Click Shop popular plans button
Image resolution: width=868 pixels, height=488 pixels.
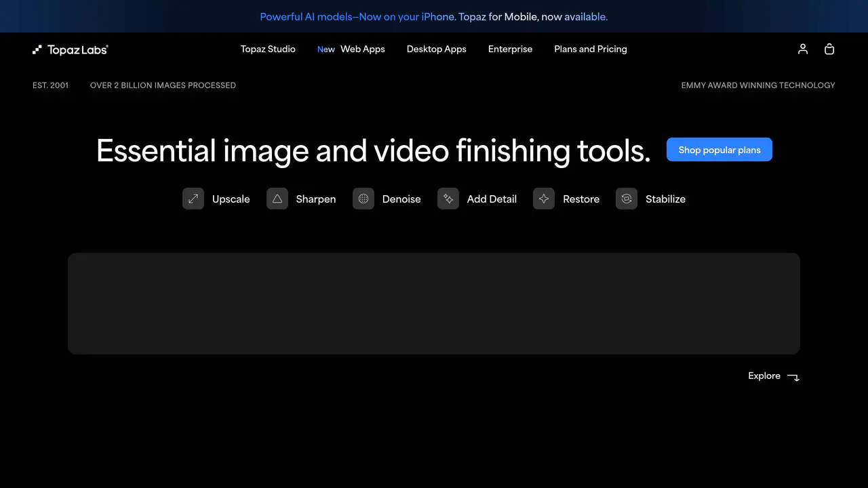click(x=719, y=150)
